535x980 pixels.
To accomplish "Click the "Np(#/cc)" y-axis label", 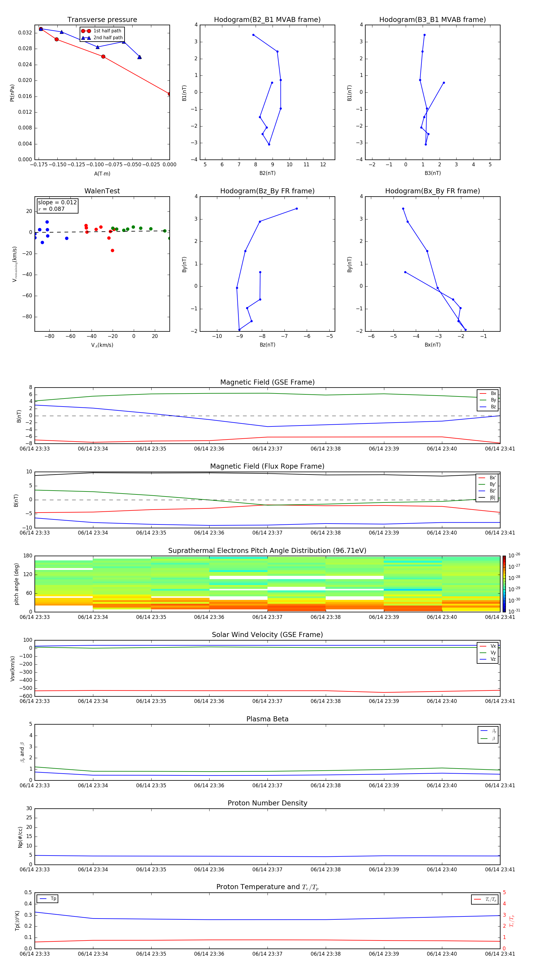I will click(x=20, y=837).
